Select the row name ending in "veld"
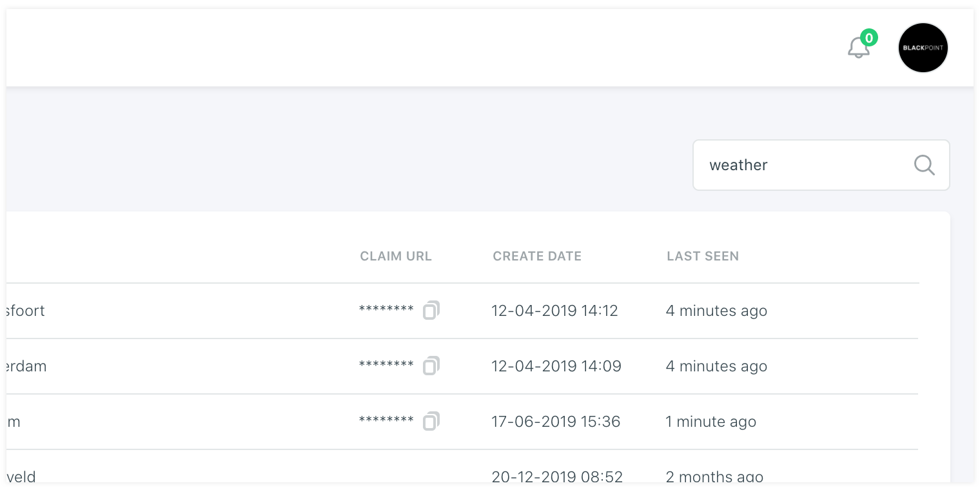The height and width of the screenshot is (490, 980). [x=21, y=476]
